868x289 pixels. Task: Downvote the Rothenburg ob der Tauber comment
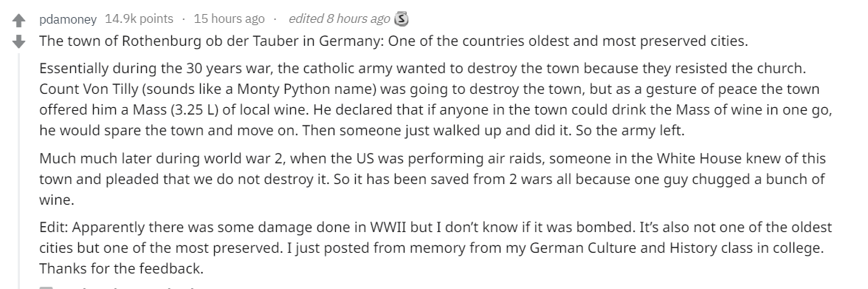[x=19, y=41]
